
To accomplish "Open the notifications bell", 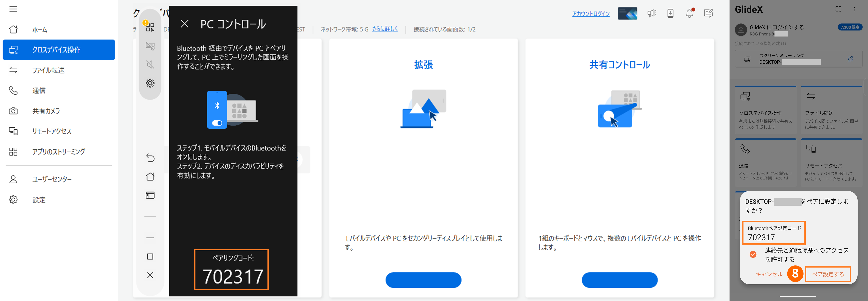I will [x=689, y=13].
